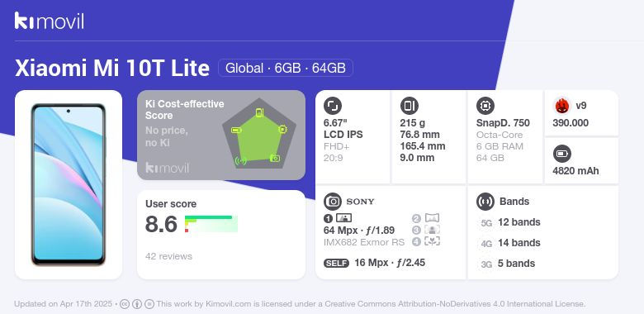Click the battery icon above 4820 mAh
Image resolution: width=644 pixels, height=314 pixels.
click(562, 155)
